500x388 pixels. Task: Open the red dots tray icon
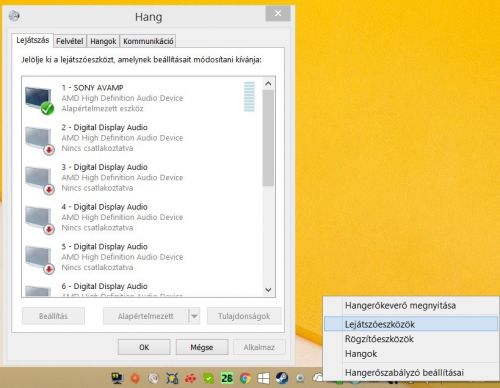190,378
